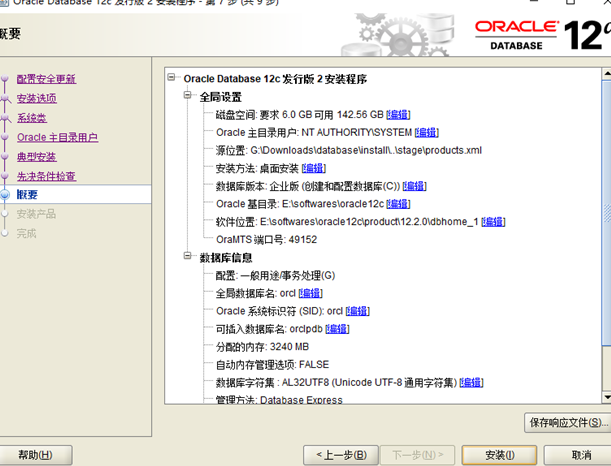The height and width of the screenshot is (466, 611).
Task: Edit the 磁盘空间 requirement setting
Action: [x=398, y=115]
